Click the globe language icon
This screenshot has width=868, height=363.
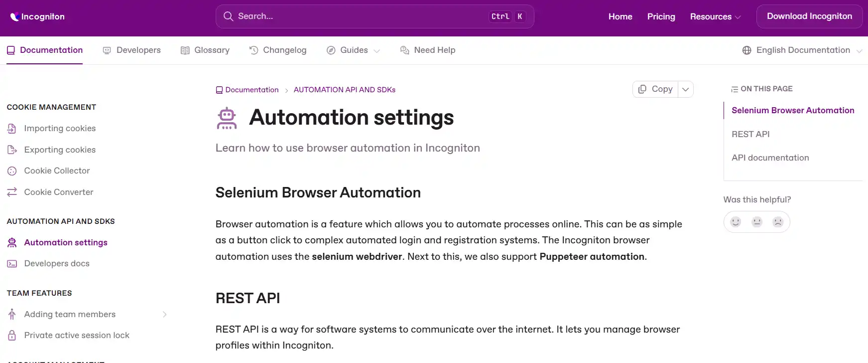(746, 50)
